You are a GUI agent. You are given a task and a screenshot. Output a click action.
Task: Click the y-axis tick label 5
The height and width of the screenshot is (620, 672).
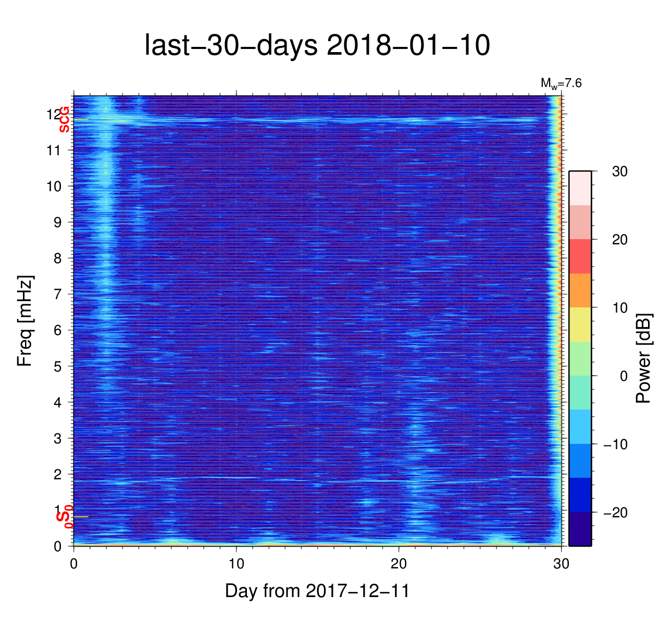pos(57,366)
